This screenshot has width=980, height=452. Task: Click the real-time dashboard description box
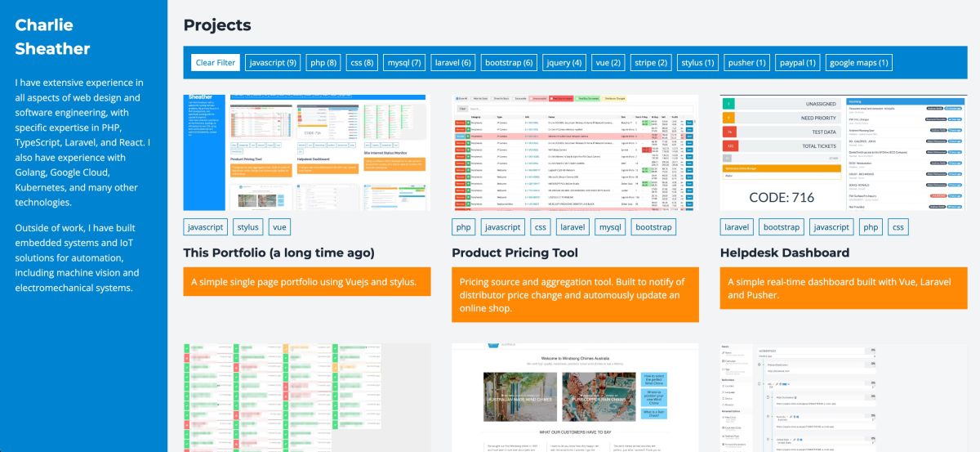[844, 288]
